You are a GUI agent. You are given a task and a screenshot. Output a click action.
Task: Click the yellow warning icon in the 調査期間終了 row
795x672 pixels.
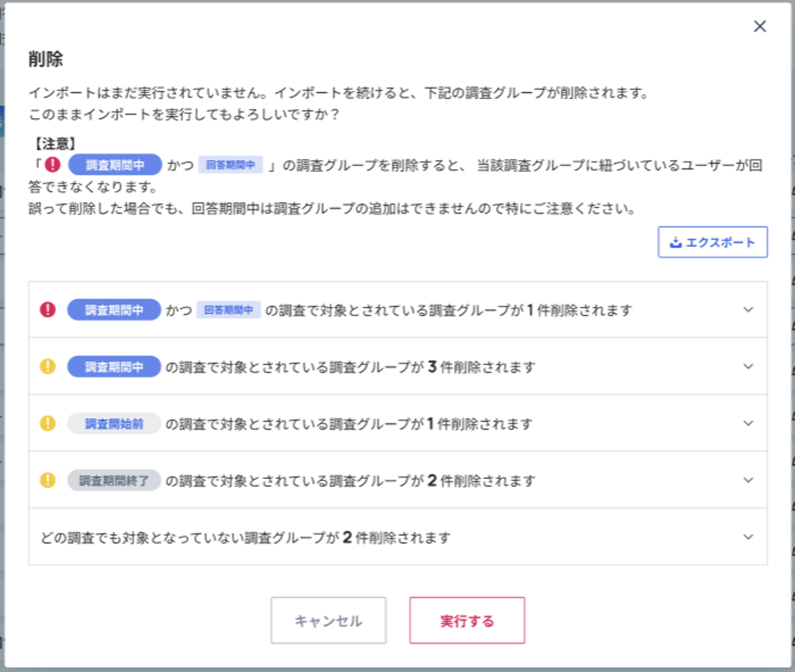tap(47, 480)
